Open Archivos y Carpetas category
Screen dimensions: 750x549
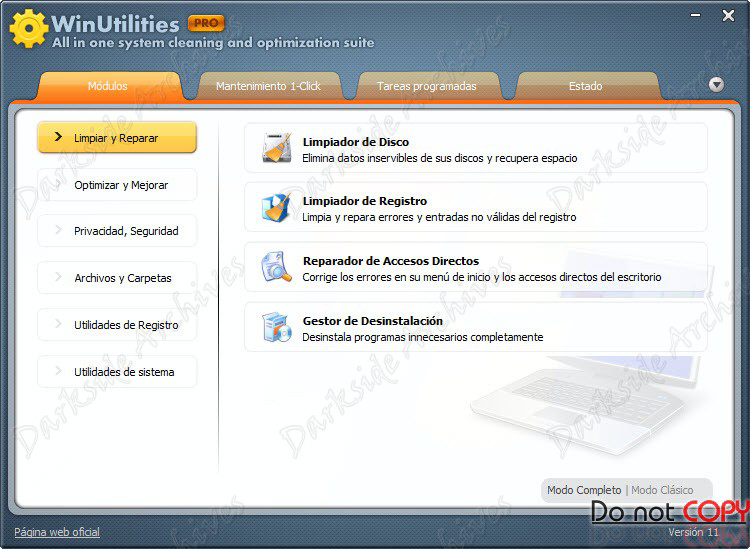117,278
